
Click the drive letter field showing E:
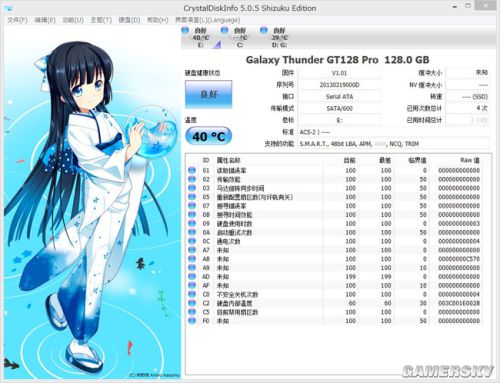tap(339, 120)
